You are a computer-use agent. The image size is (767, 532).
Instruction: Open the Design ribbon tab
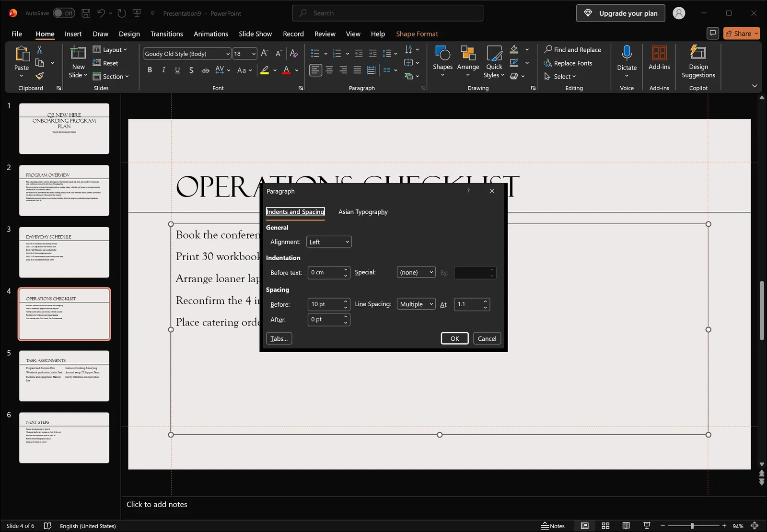[129, 34]
